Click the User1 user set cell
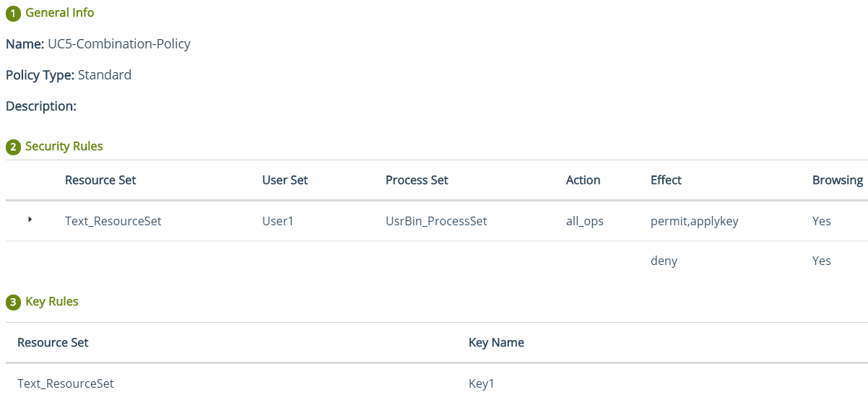Viewport: 868px width, 400px height. (278, 221)
